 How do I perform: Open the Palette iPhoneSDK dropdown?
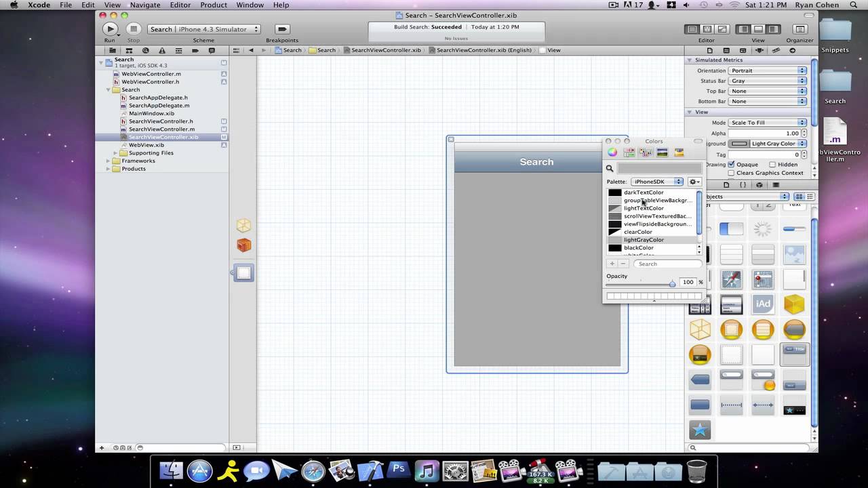point(657,182)
